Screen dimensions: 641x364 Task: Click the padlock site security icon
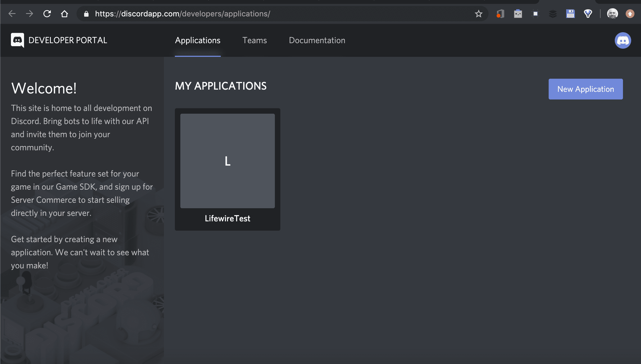86,14
